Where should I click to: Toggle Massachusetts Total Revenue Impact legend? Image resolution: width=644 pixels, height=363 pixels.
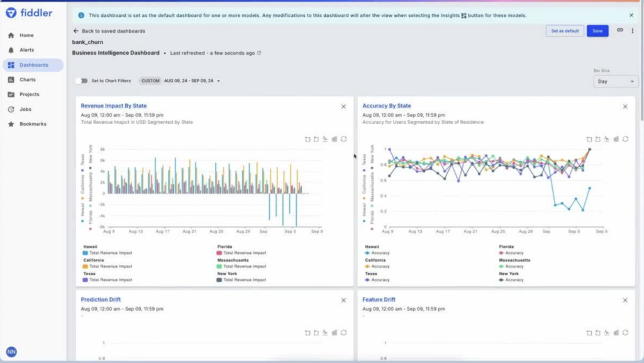click(241, 267)
